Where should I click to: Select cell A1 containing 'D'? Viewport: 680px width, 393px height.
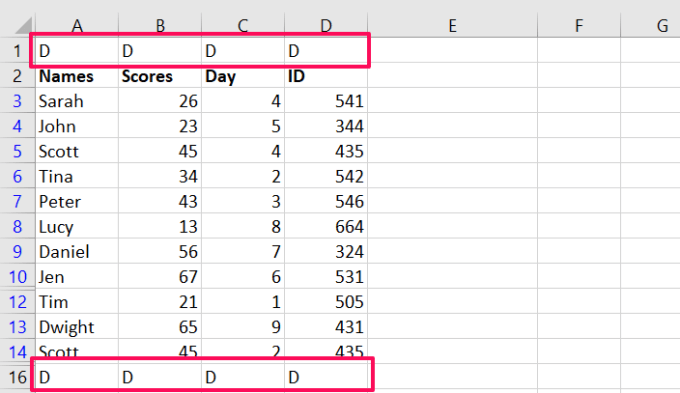[77, 51]
